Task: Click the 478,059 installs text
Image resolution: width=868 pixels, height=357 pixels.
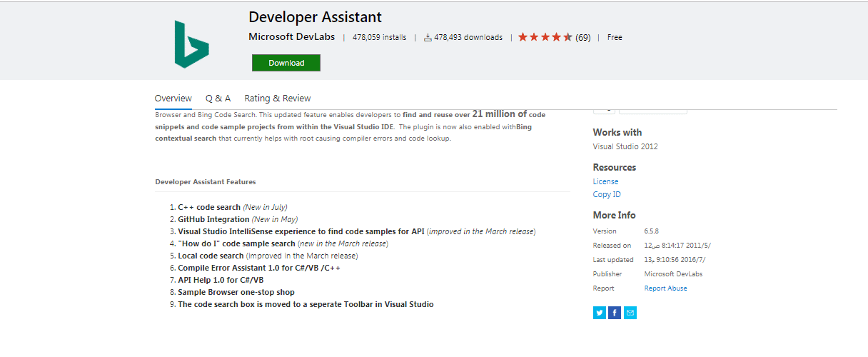Action: pos(380,38)
